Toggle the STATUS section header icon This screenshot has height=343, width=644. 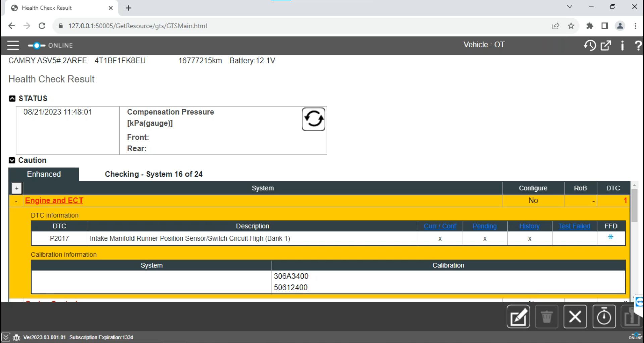click(x=12, y=98)
